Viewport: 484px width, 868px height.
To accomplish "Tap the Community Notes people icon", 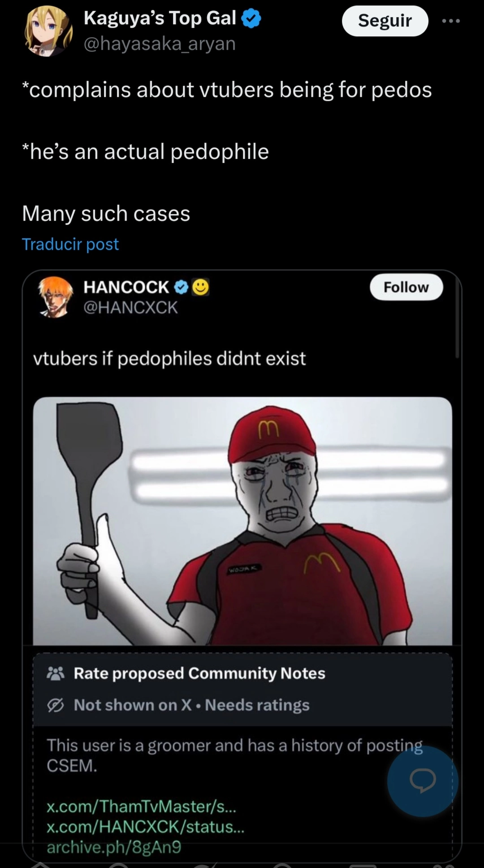I will click(56, 673).
